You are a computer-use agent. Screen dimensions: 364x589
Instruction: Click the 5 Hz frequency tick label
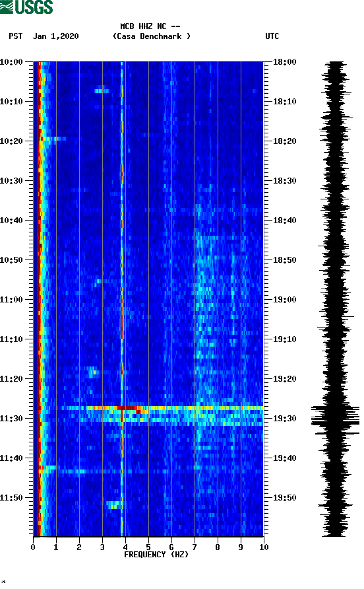coord(148,547)
